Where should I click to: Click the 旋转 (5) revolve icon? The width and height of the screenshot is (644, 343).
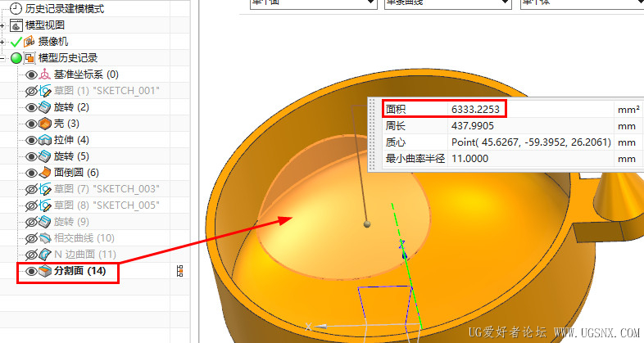coord(45,156)
